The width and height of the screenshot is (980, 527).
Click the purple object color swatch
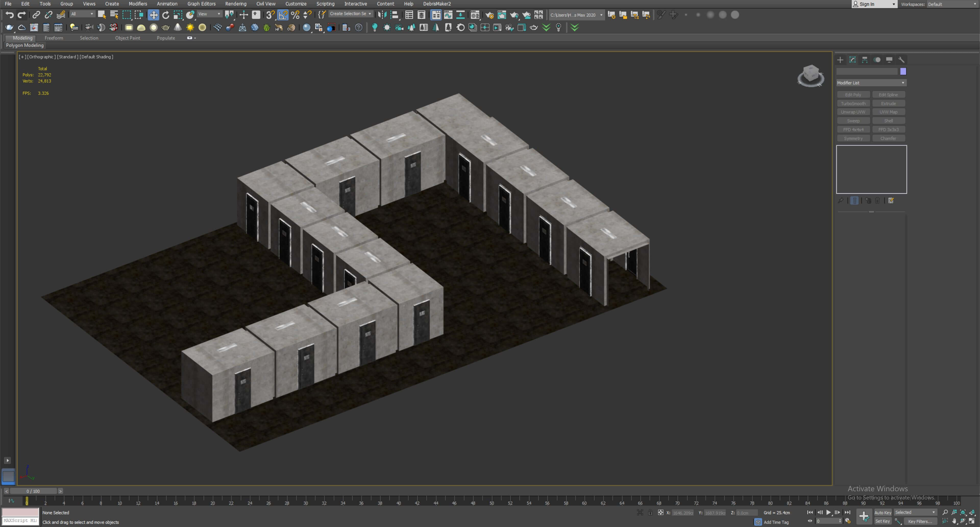(903, 71)
